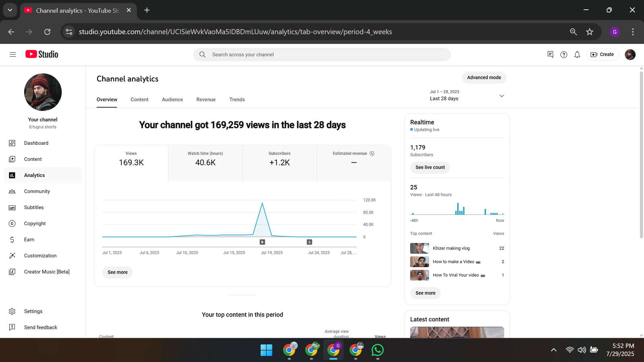644x362 pixels.
Task: Click the channel profile picture
Action: (x=43, y=92)
